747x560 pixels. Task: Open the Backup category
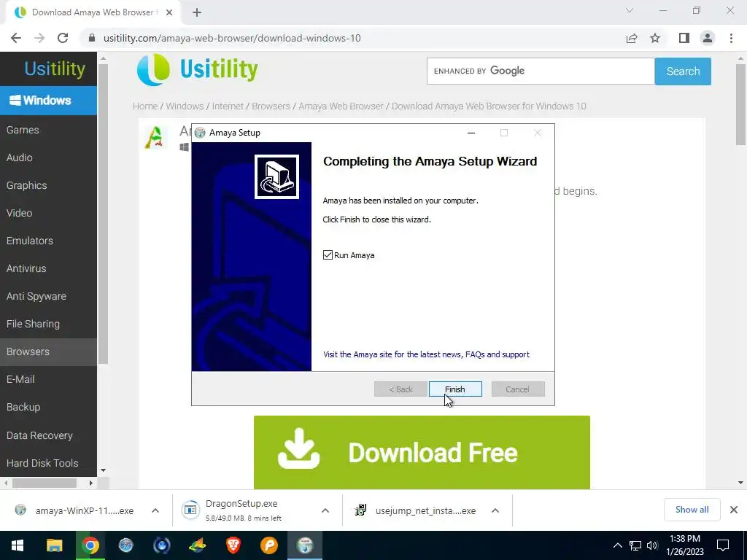click(x=23, y=407)
